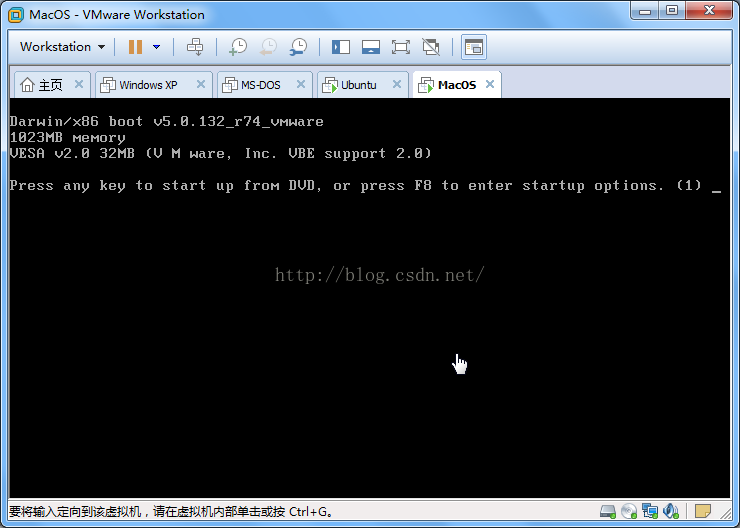
Task: Toggle the thumbnail bar view
Action: click(371, 47)
